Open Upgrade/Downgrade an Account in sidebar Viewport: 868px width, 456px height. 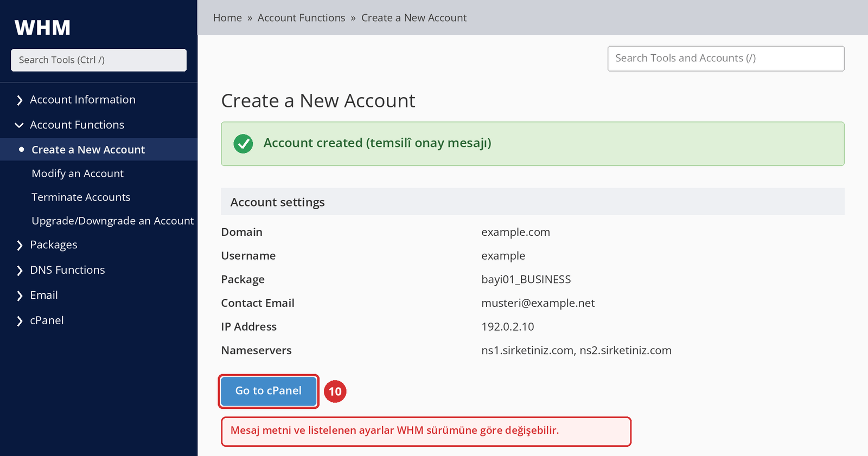(112, 221)
